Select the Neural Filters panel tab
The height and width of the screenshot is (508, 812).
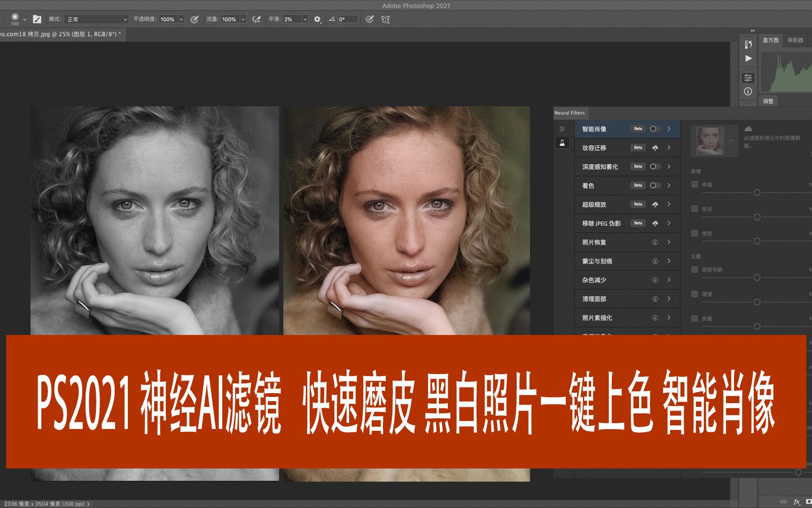[570, 113]
